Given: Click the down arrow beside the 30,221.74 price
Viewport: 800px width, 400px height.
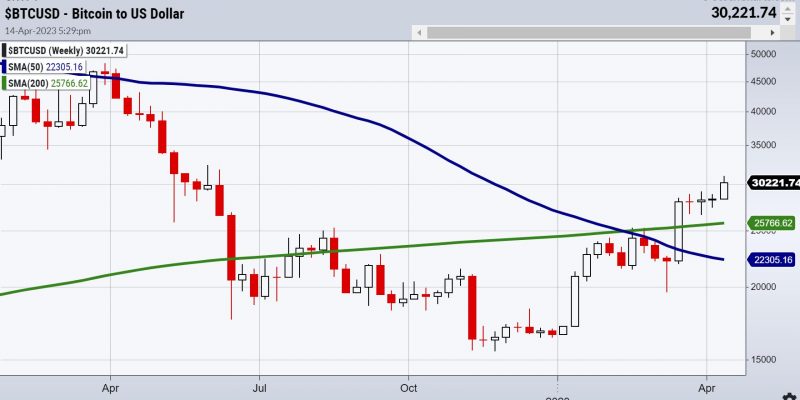Looking at the screenshot, I should tap(787, 19).
